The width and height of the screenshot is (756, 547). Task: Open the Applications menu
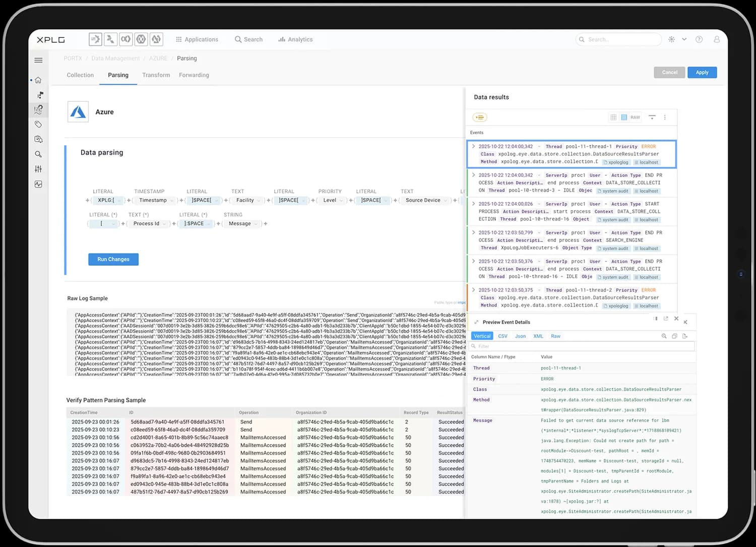click(x=197, y=39)
